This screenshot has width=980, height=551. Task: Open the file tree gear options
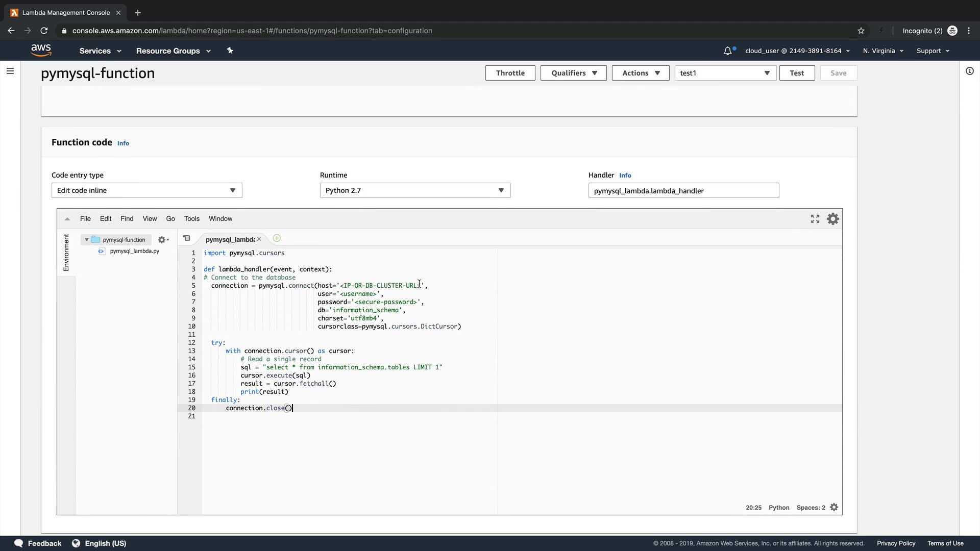pos(163,240)
